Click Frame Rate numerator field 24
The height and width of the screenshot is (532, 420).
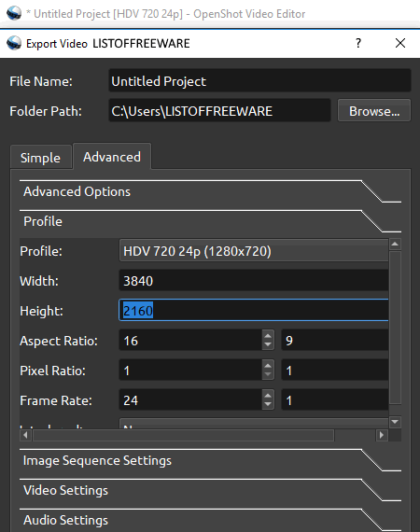click(x=190, y=400)
